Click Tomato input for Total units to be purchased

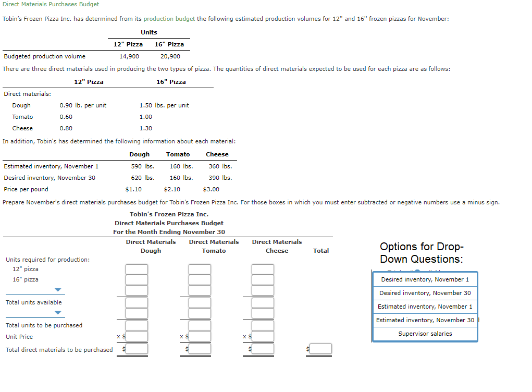tap(200, 326)
